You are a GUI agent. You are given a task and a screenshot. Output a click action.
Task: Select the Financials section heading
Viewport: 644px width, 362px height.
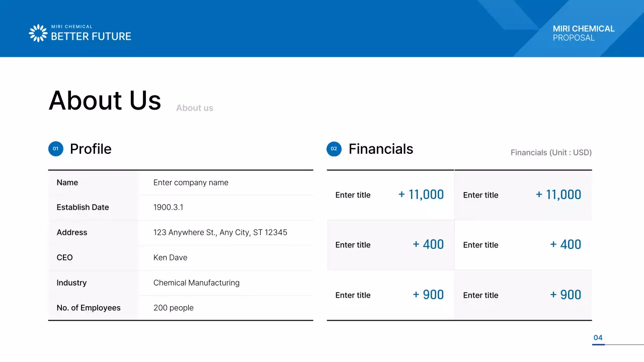381,149
